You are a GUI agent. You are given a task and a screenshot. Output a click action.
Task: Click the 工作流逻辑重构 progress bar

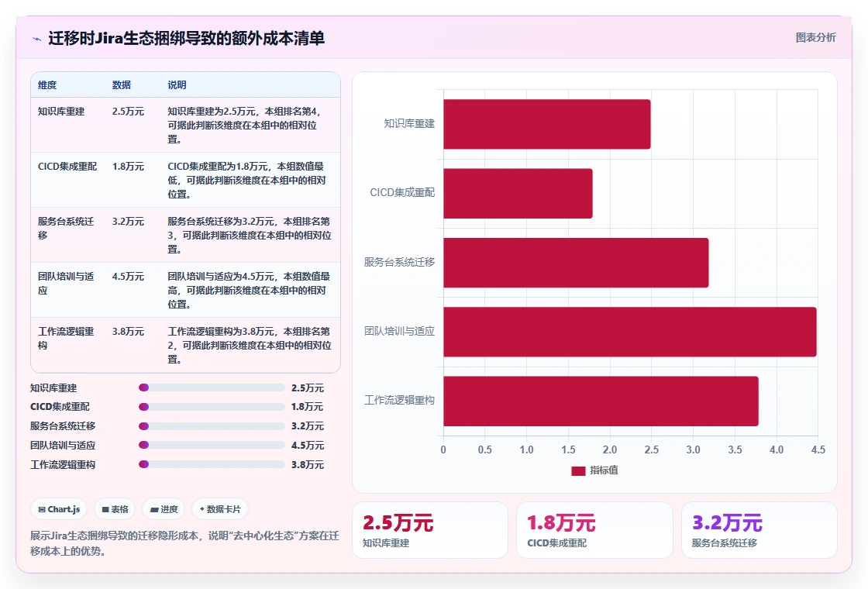pyautogui.click(x=212, y=464)
